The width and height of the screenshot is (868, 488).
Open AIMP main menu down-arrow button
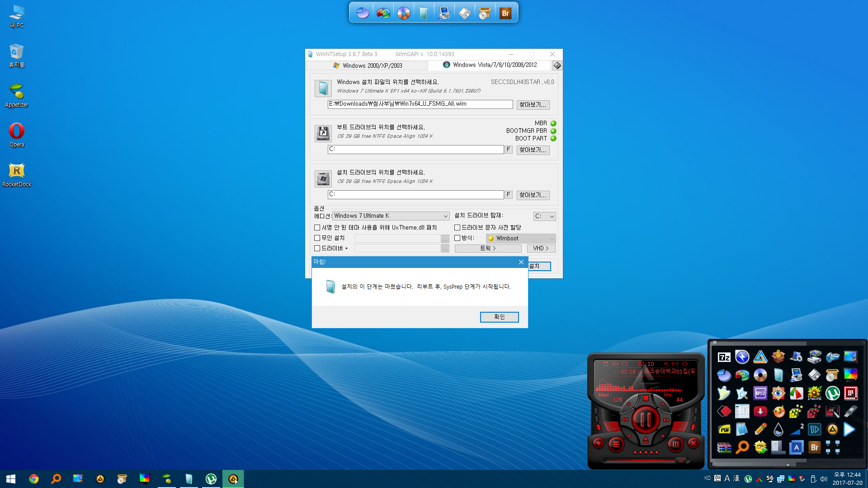(x=599, y=443)
